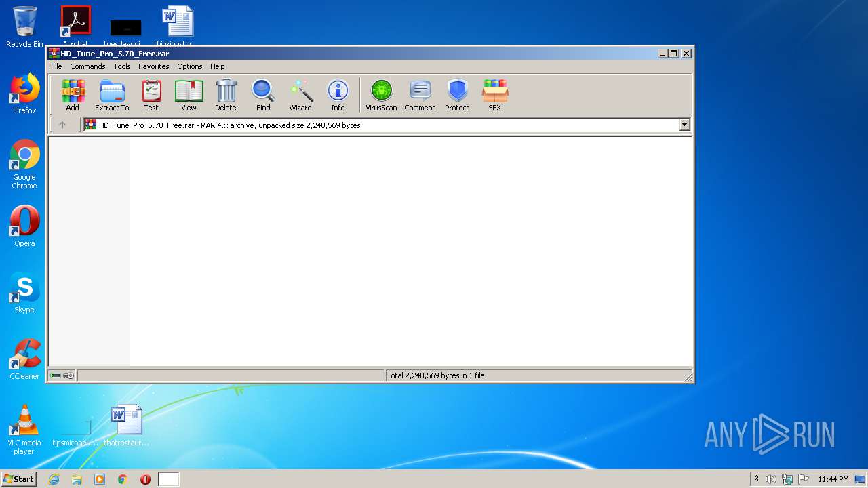This screenshot has height=488, width=868.
Task: Click the Action Center flag icon
Action: [x=804, y=479]
